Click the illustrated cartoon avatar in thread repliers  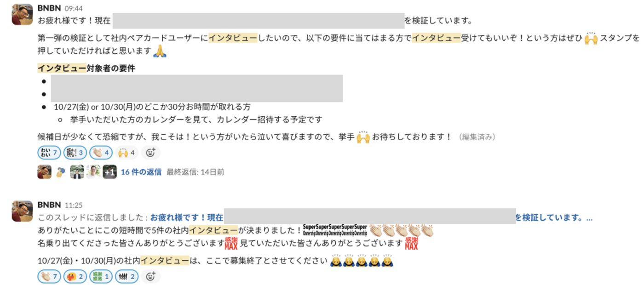(x=61, y=172)
